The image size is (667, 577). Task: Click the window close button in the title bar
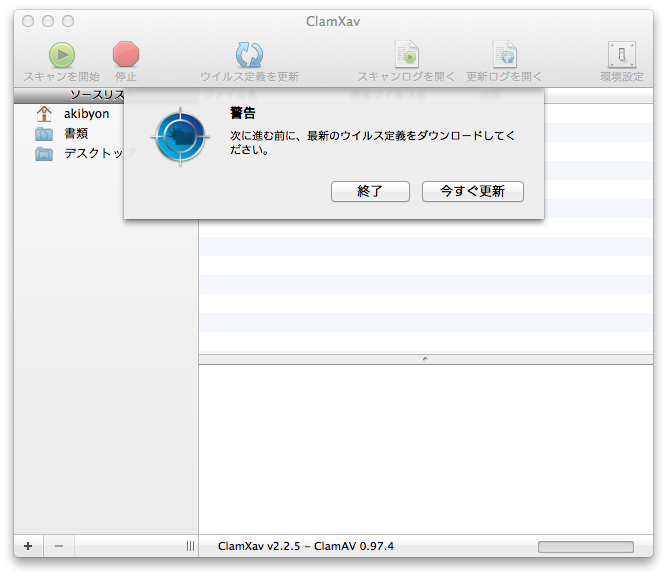click(x=28, y=21)
